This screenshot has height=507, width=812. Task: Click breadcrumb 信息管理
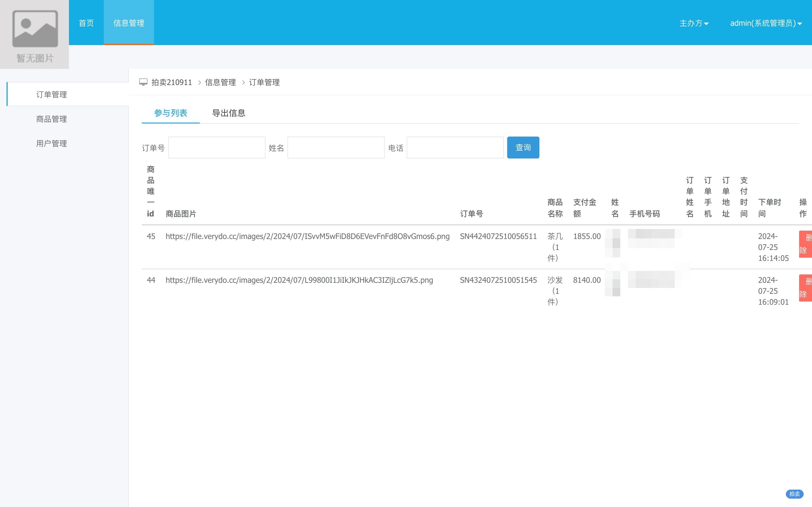(x=220, y=82)
